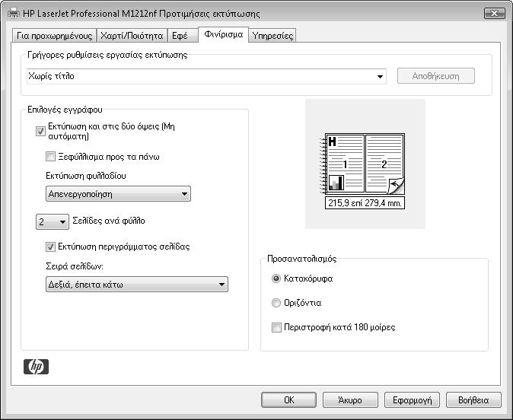
Task: Select the 'Φινίρισμα' tab
Action: point(224,34)
